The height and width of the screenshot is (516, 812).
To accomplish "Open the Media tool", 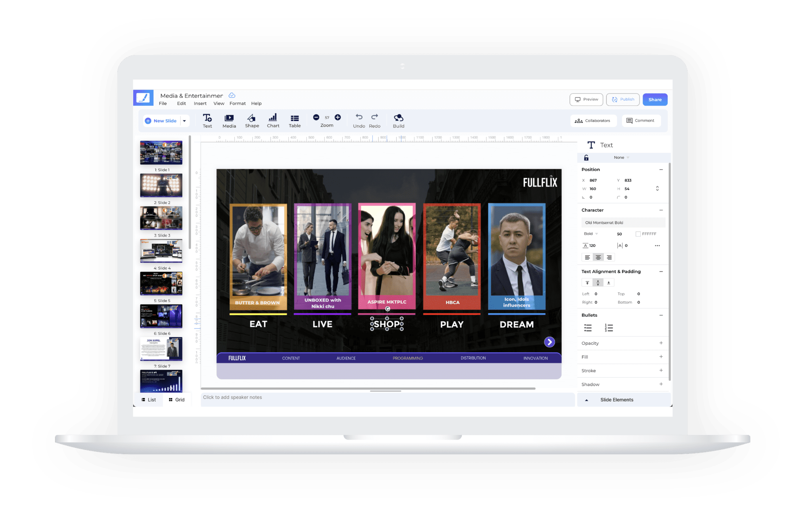I will 229,120.
